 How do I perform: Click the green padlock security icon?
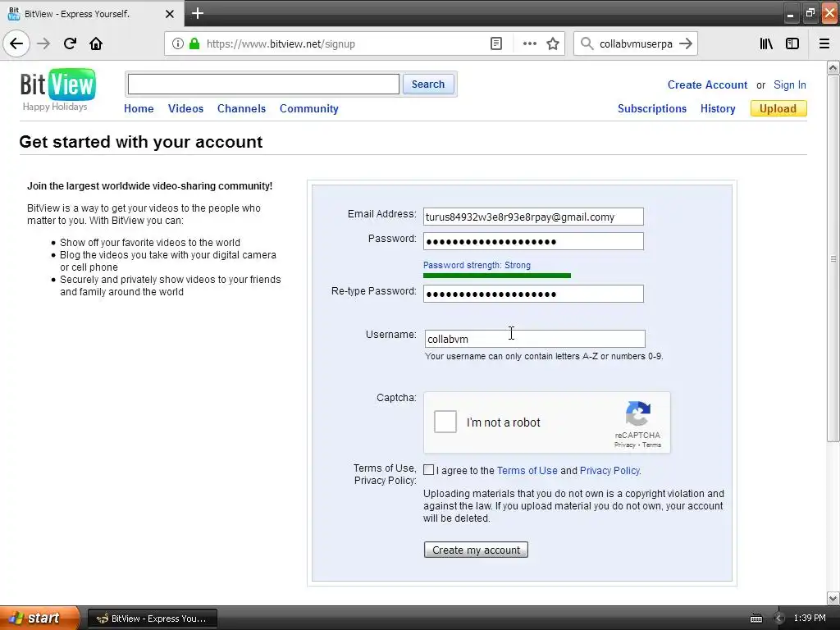(x=194, y=44)
